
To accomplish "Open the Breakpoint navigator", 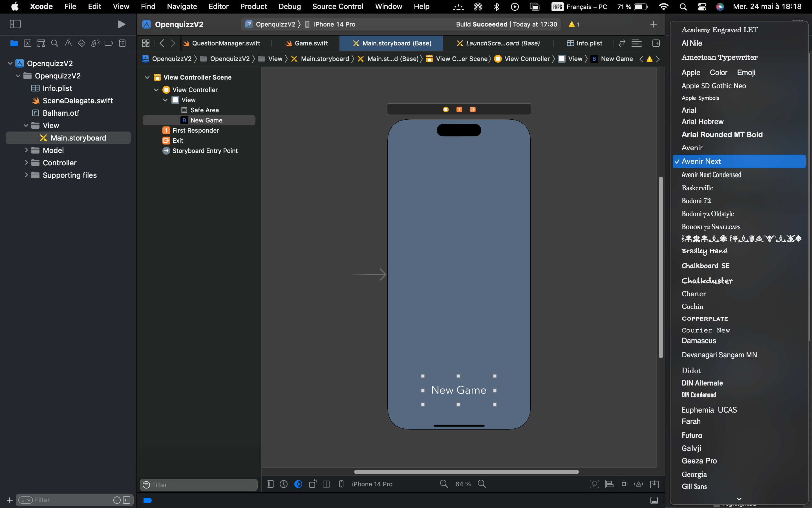I will [109, 43].
